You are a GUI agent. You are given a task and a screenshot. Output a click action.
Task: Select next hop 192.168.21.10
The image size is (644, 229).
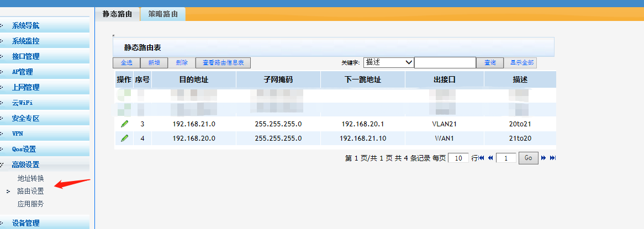[x=363, y=139]
